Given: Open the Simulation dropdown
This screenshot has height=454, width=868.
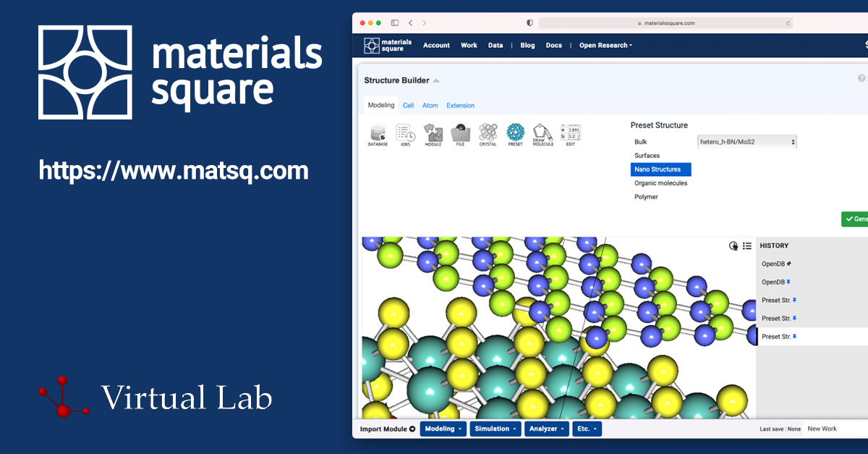Looking at the screenshot, I should 495,428.
